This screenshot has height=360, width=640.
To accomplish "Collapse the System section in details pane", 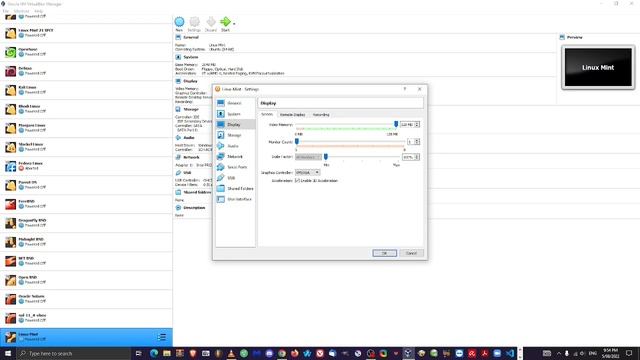I will tap(190, 57).
